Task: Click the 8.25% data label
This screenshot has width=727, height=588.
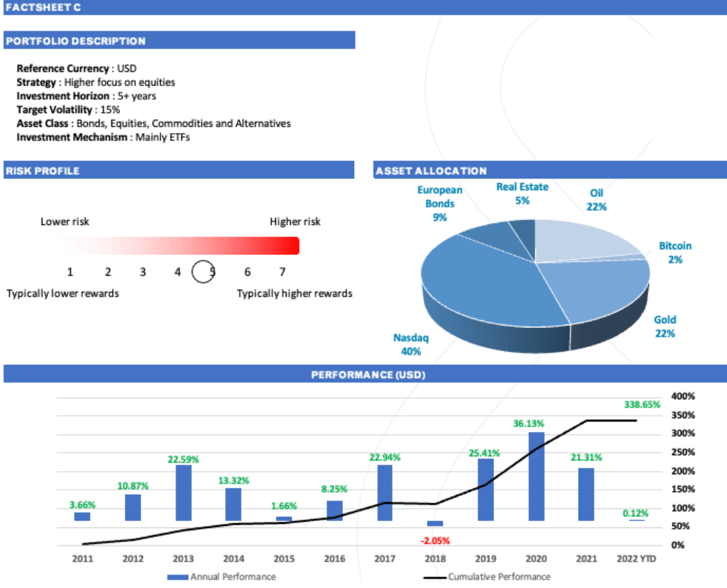Action: 334,489
